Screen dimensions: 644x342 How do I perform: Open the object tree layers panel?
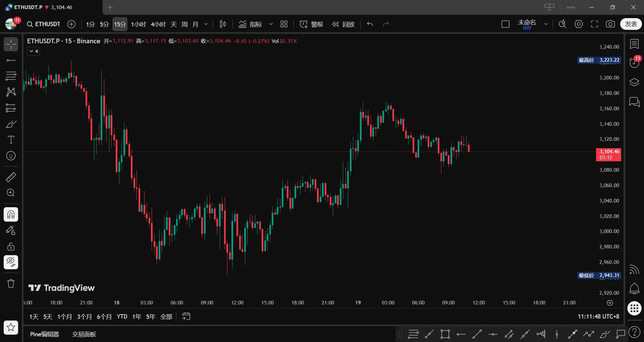[x=634, y=82]
